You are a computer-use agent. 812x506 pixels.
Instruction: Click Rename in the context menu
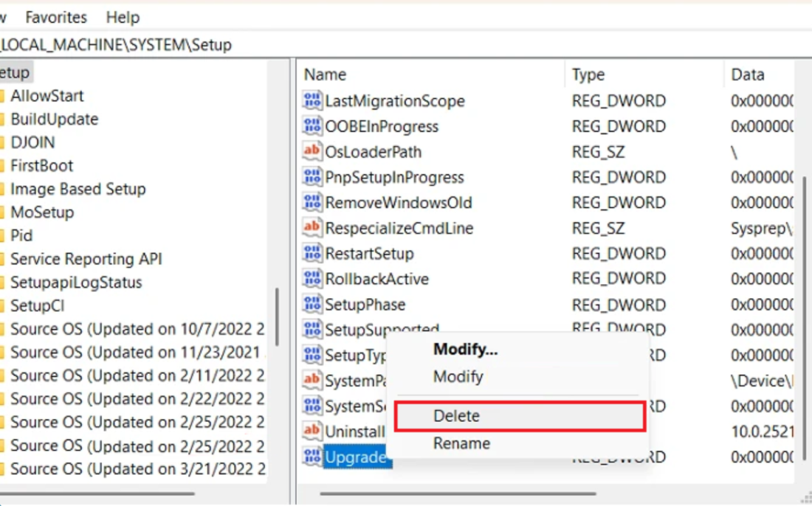point(461,443)
